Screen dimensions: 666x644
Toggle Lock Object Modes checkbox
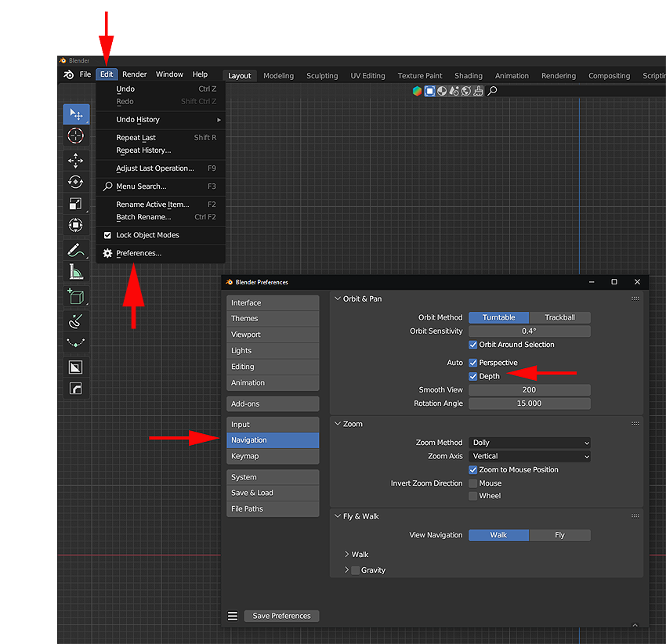coord(107,235)
